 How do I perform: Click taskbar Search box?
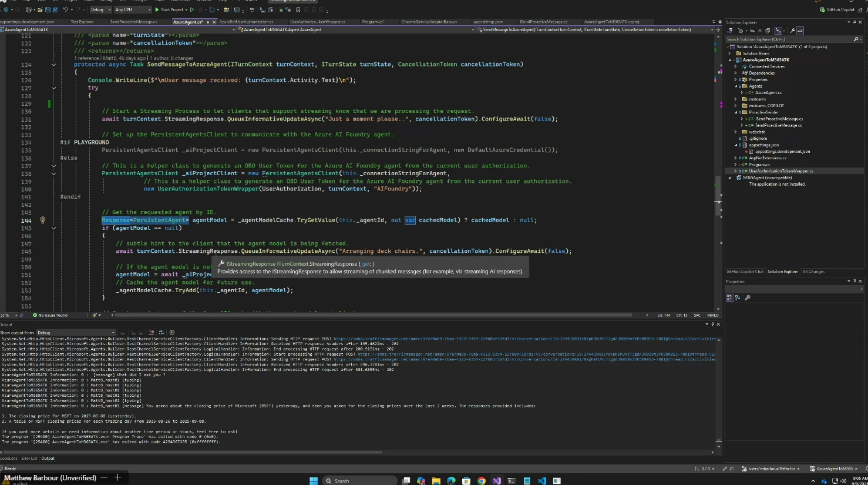pos(360,480)
